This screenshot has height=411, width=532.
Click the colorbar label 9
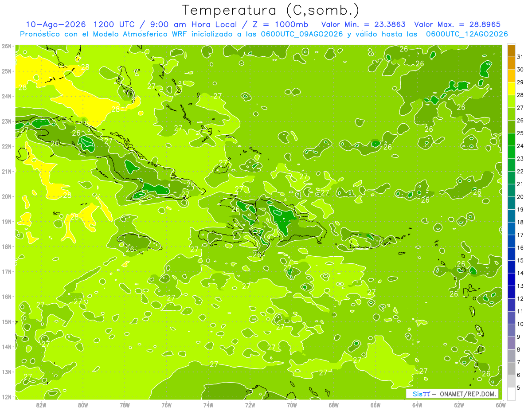coord(519,337)
